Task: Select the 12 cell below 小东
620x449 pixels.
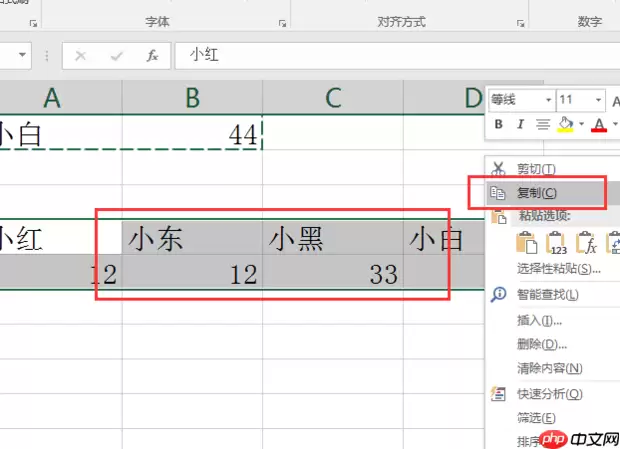Action: coord(192,272)
